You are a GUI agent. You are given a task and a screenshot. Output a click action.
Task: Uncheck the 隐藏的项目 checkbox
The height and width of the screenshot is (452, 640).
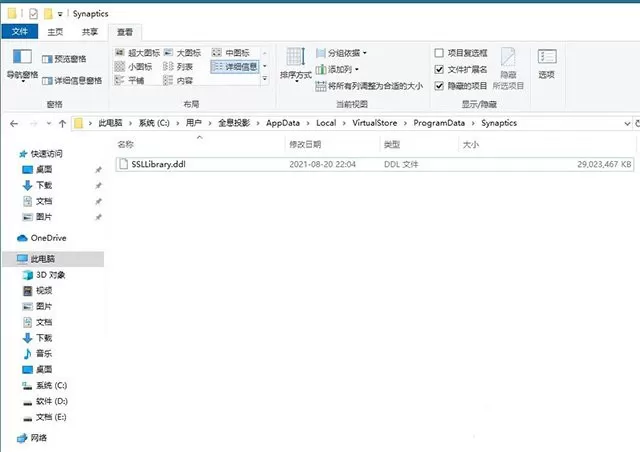tap(439, 86)
